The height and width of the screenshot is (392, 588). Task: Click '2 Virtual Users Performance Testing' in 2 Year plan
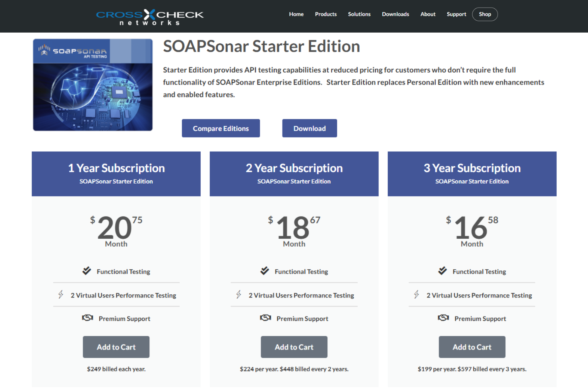coord(302,295)
